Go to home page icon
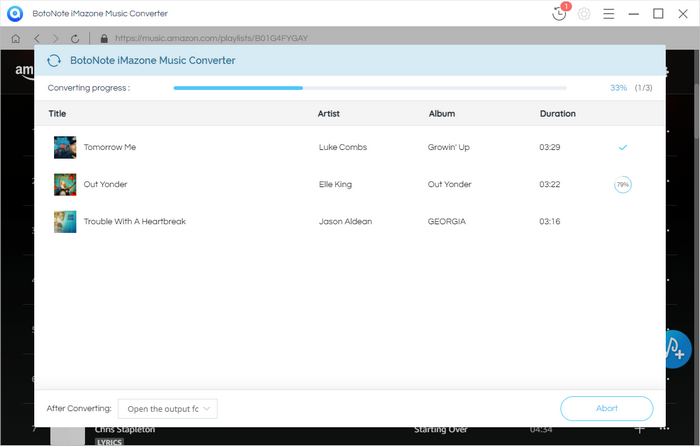The image size is (700, 446). tap(16, 38)
